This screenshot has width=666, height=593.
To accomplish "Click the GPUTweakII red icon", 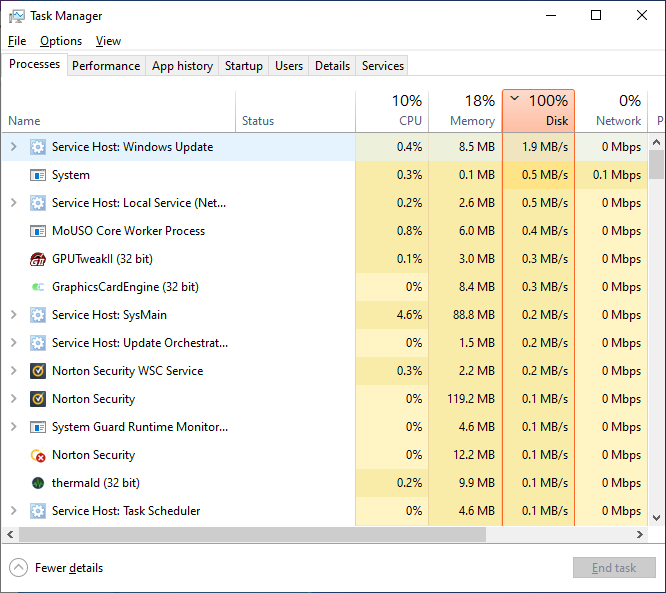I will click(x=38, y=259).
